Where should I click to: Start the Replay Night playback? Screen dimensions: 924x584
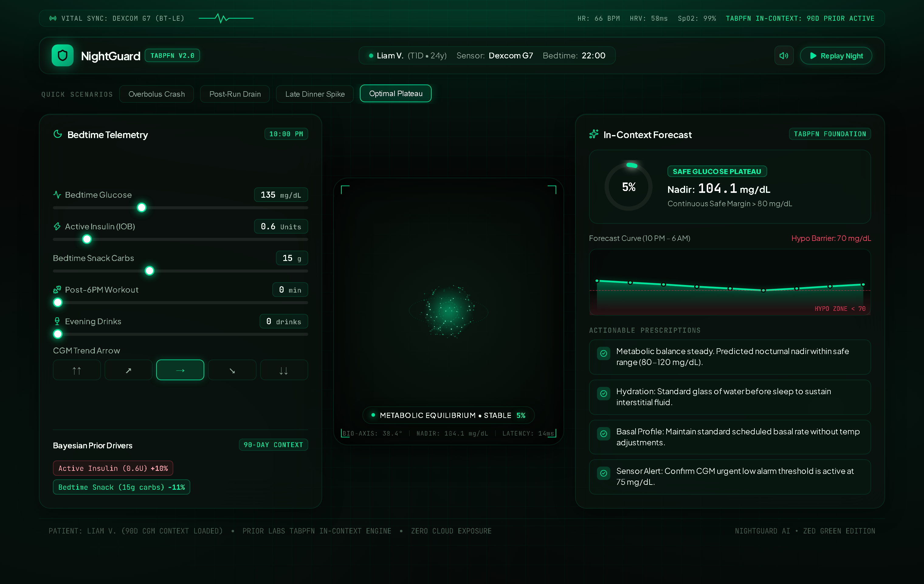[836, 56]
